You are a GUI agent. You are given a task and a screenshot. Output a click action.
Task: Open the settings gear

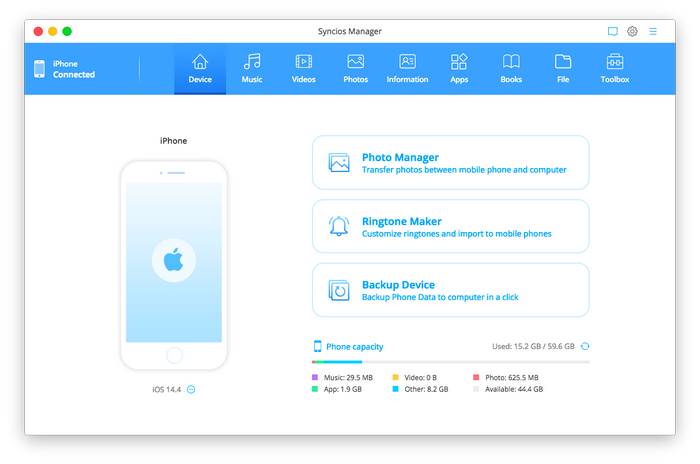632,32
